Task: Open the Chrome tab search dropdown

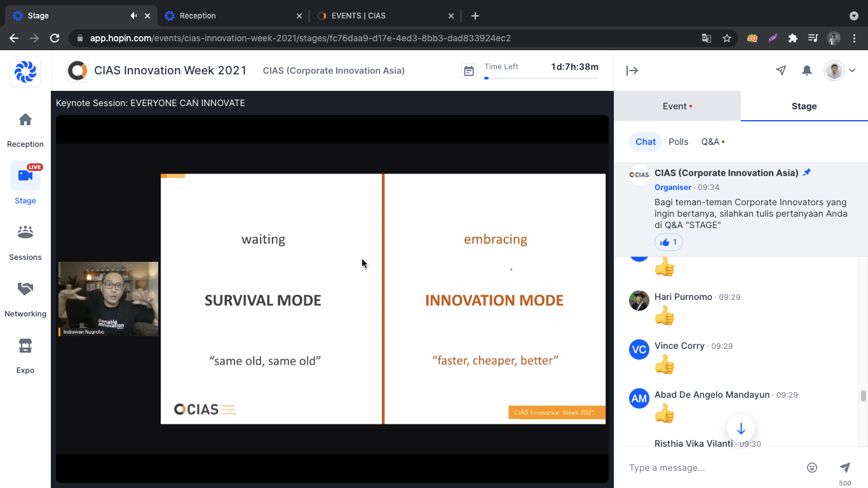Action: (x=854, y=16)
